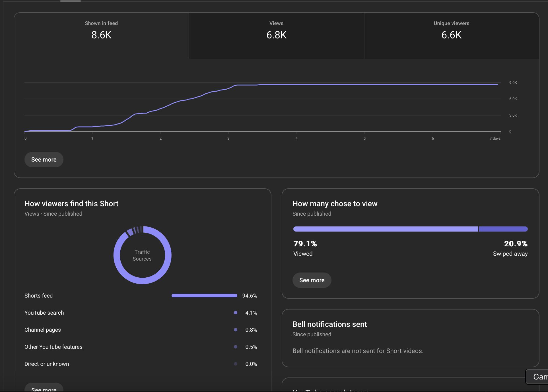Select the Channel pages traffic source row
This screenshot has height=392, width=548.
pyautogui.click(x=141, y=330)
